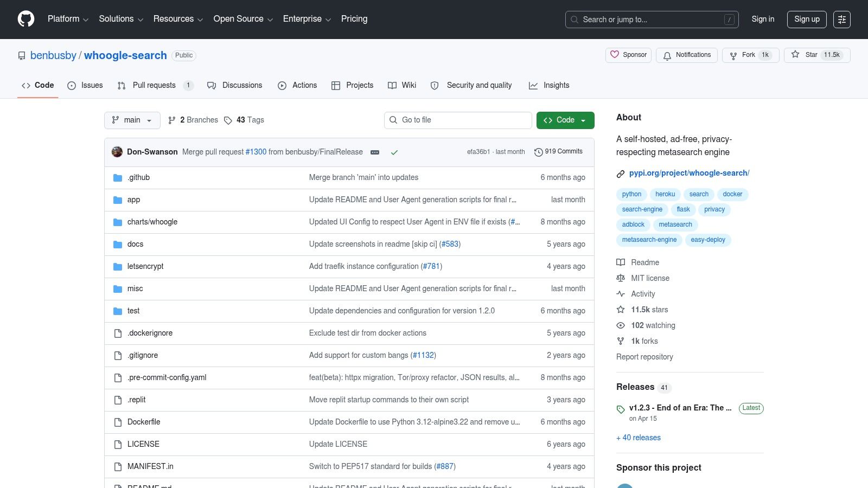Viewport: 868px width, 488px height.
Task: Open the 919 Commits history icon
Action: pyautogui.click(x=538, y=152)
